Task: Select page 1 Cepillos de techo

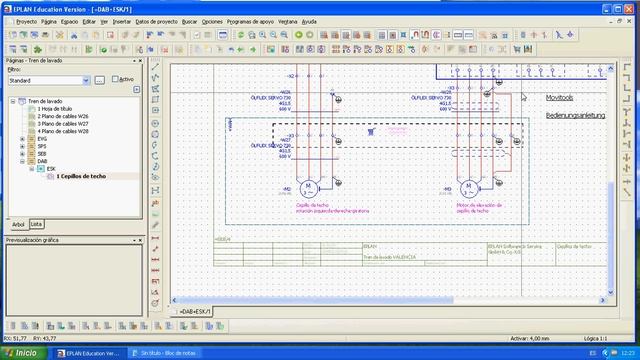Action: point(81,176)
